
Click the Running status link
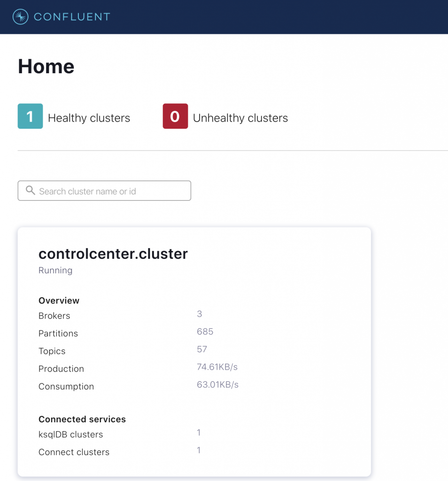[55, 270]
